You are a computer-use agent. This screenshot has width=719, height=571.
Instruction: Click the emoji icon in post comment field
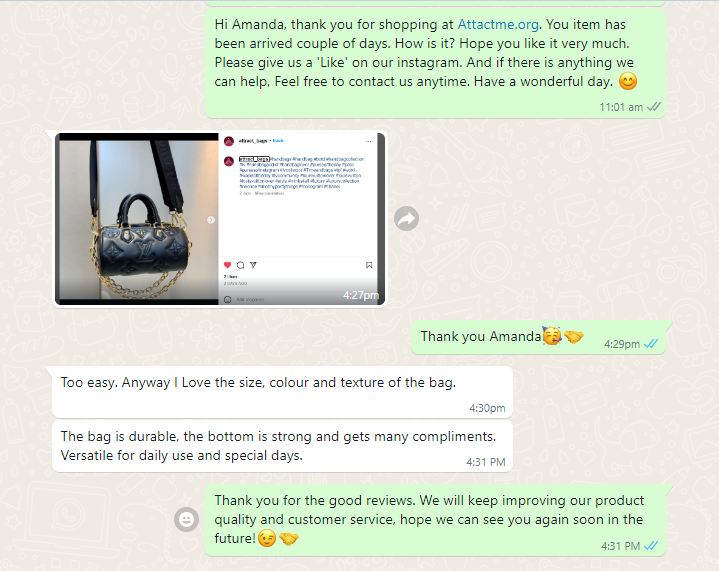pos(227,299)
